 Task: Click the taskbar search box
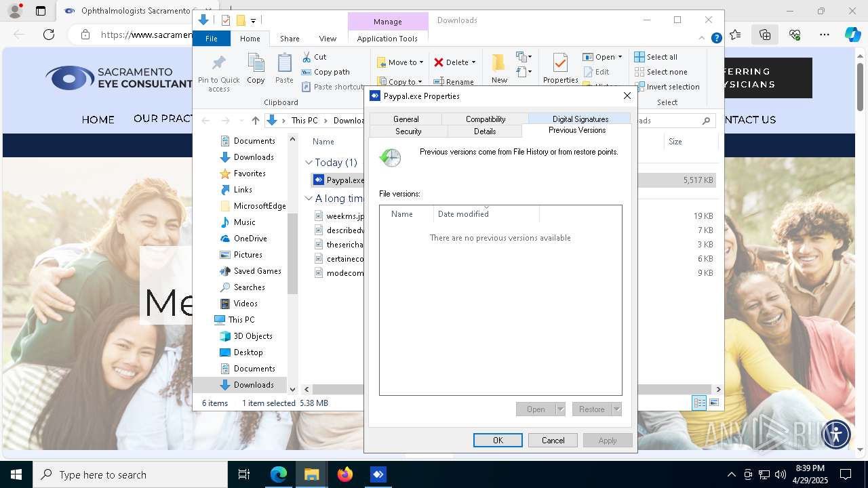point(130,474)
